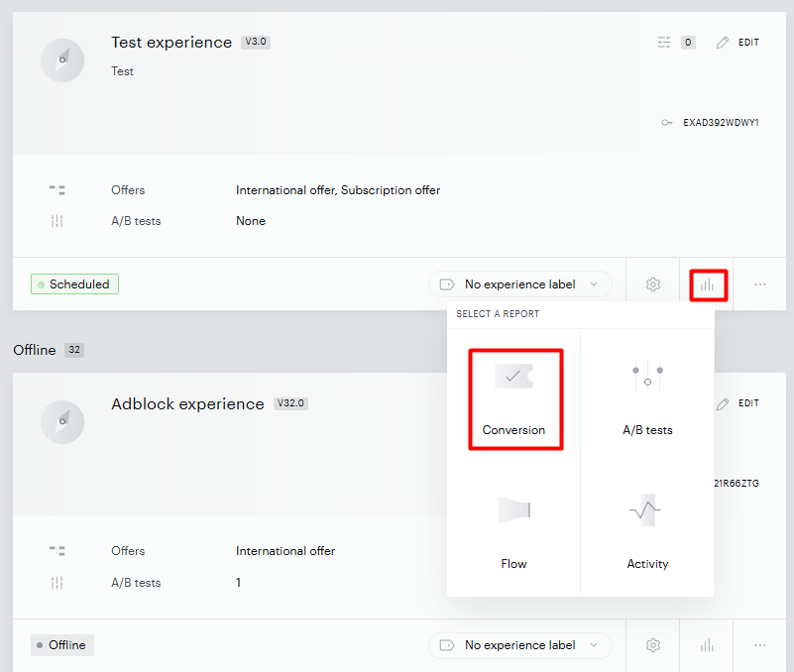The height and width of the screenshot is (672, 794).
Task: Click 'International offer, Subscription offer' text
Action: pyautogui.click(x=338, y=190)
